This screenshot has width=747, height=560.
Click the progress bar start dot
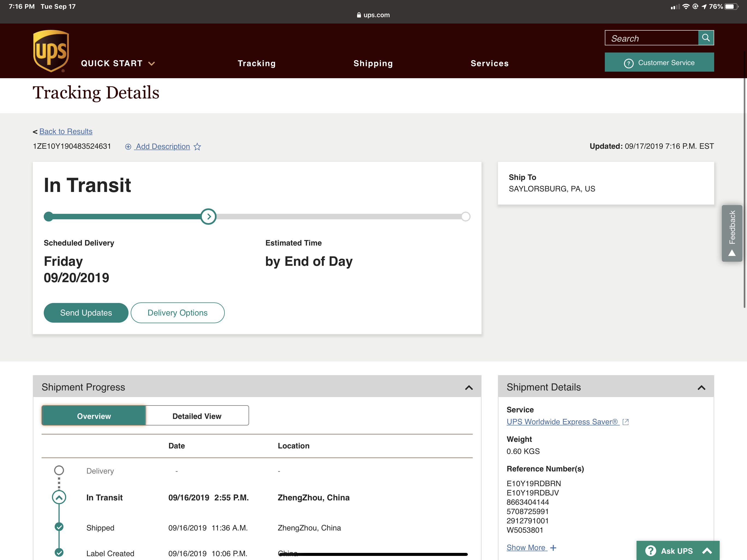pyautogui.click(x=49, y=217)
